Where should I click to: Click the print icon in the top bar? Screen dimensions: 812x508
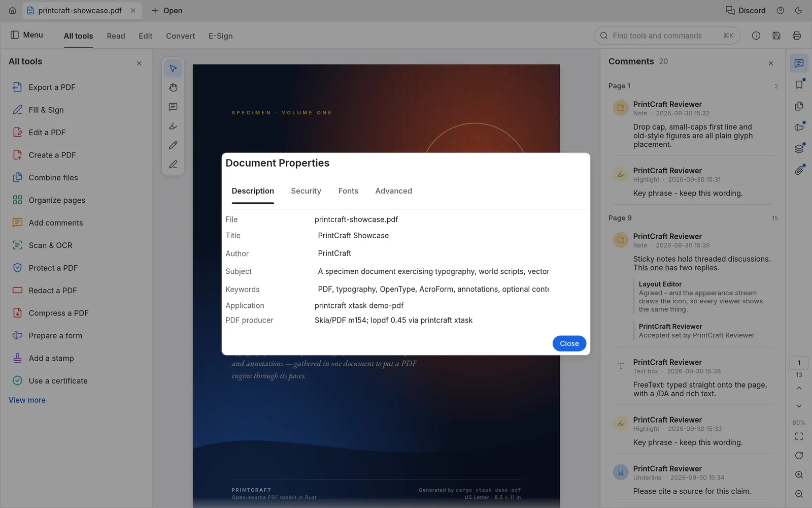[x=796, y=36]
